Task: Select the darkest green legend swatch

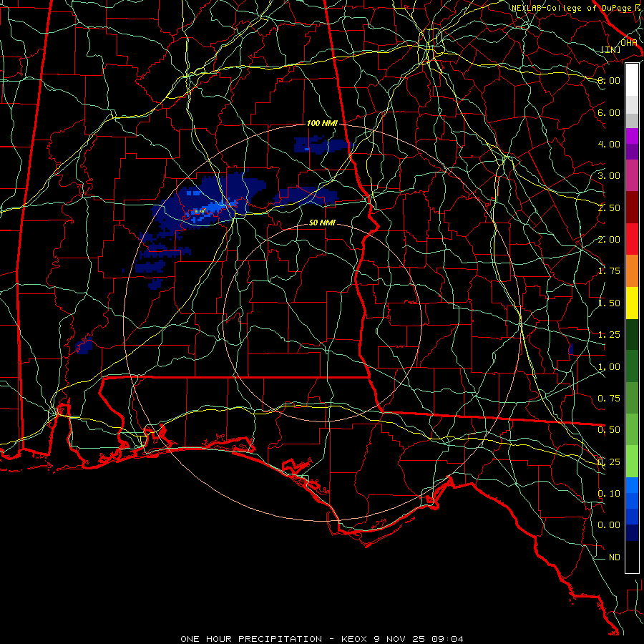Action: (x=632, y=334)
